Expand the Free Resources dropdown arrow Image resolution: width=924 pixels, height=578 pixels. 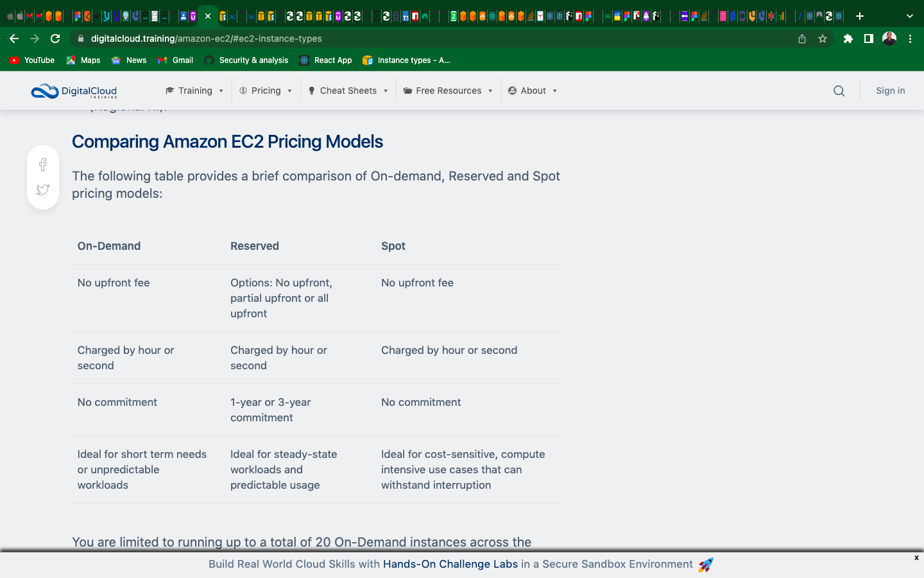click(x=490, y=91)
